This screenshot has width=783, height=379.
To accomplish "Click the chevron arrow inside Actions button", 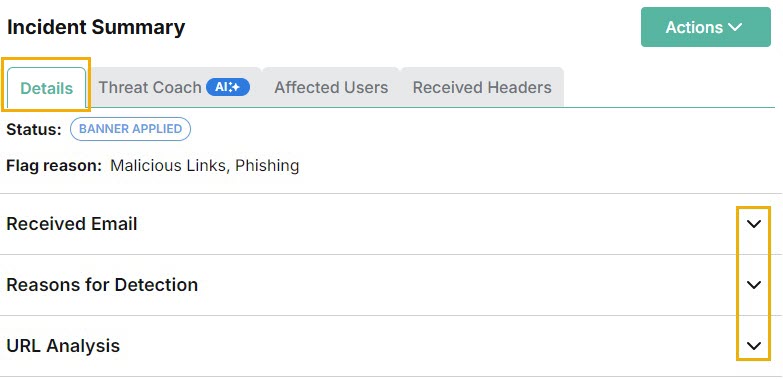I will (x=735, y=27).
